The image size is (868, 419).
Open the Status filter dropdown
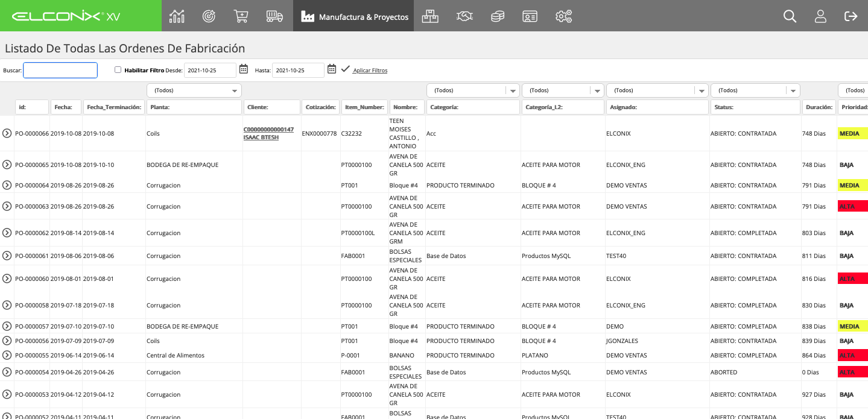(755, 90)
